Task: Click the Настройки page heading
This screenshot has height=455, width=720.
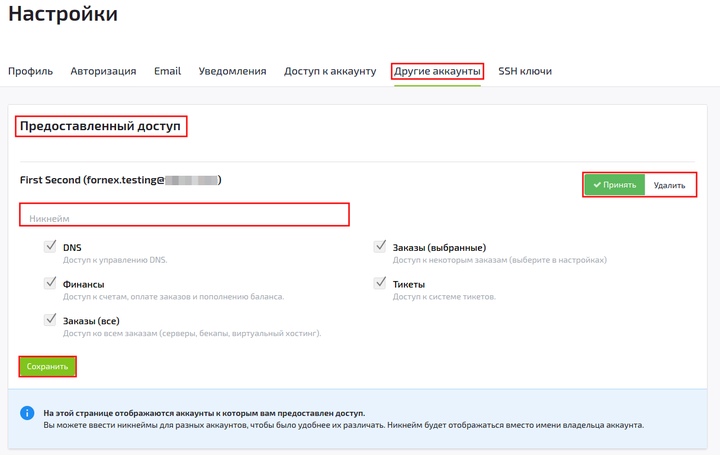Action: coord(63,13)
